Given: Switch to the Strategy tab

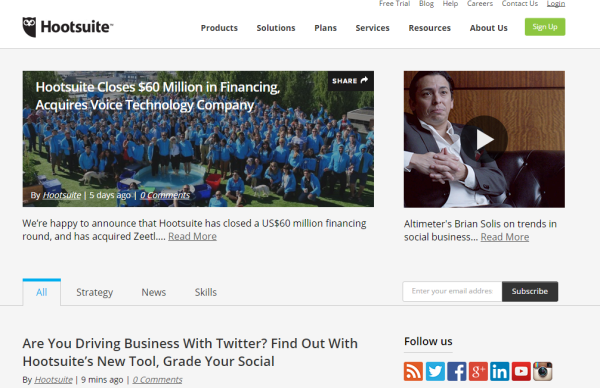Looking at the screenshot, I should [95, 292].
